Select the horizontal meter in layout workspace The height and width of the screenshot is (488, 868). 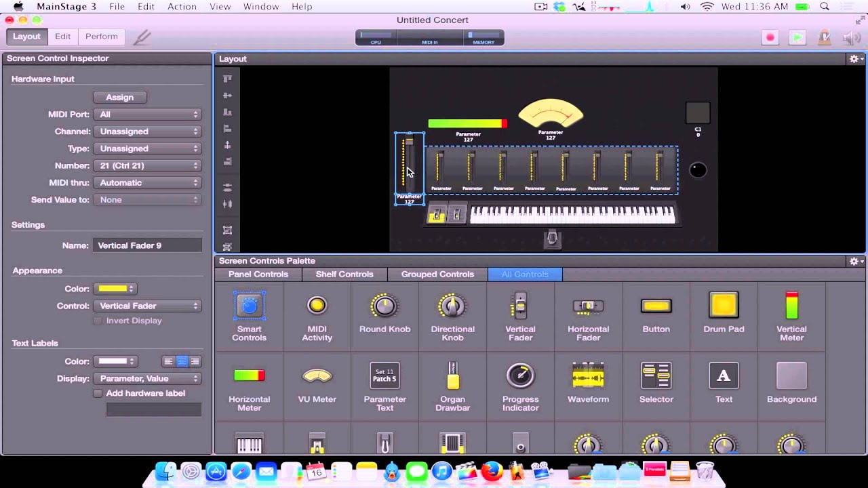[467, 123]
